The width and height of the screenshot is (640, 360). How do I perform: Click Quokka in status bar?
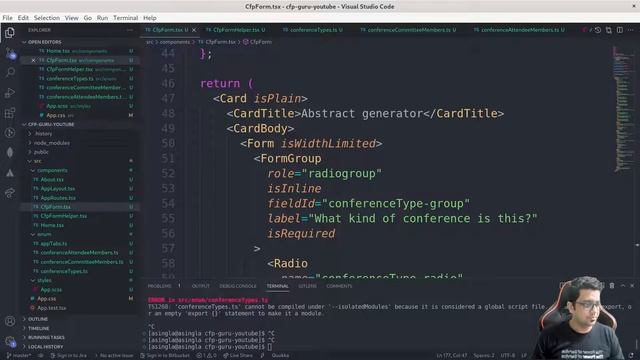[x=280, y=356]
